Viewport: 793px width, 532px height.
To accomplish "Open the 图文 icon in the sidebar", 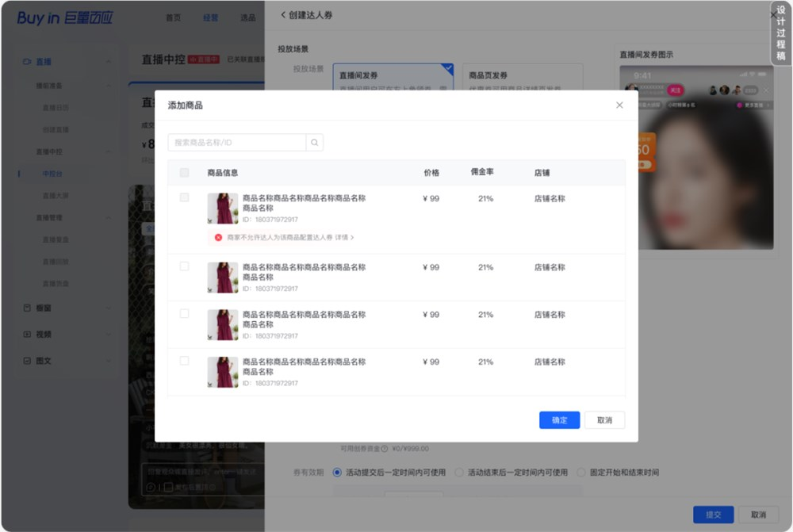I will (28, 361).
